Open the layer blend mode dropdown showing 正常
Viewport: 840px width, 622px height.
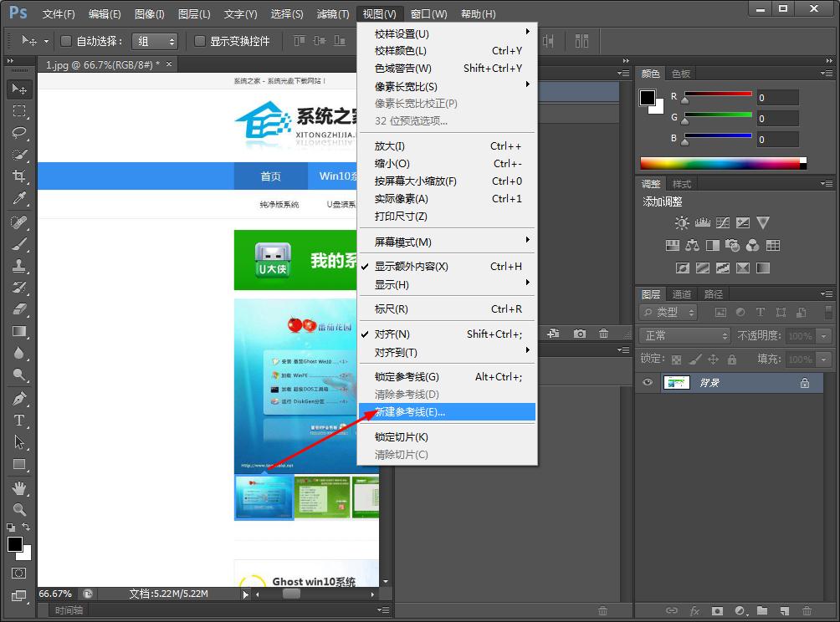[x=684, y=334]
